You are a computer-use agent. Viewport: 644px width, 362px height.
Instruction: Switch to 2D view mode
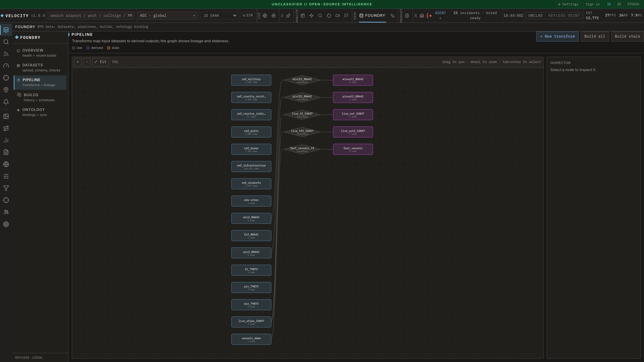(619, 4)
